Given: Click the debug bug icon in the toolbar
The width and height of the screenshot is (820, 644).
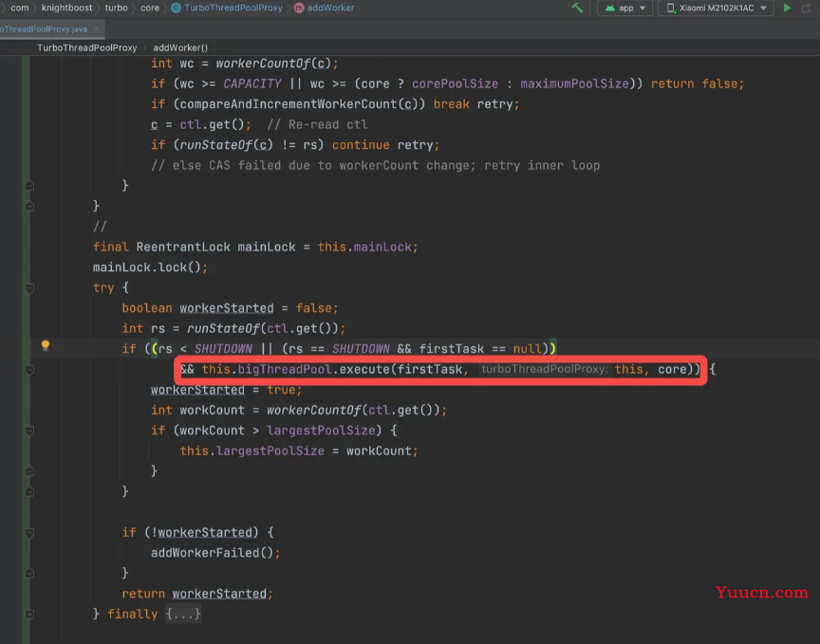Looking at the screenshot, I should point(808,8).
